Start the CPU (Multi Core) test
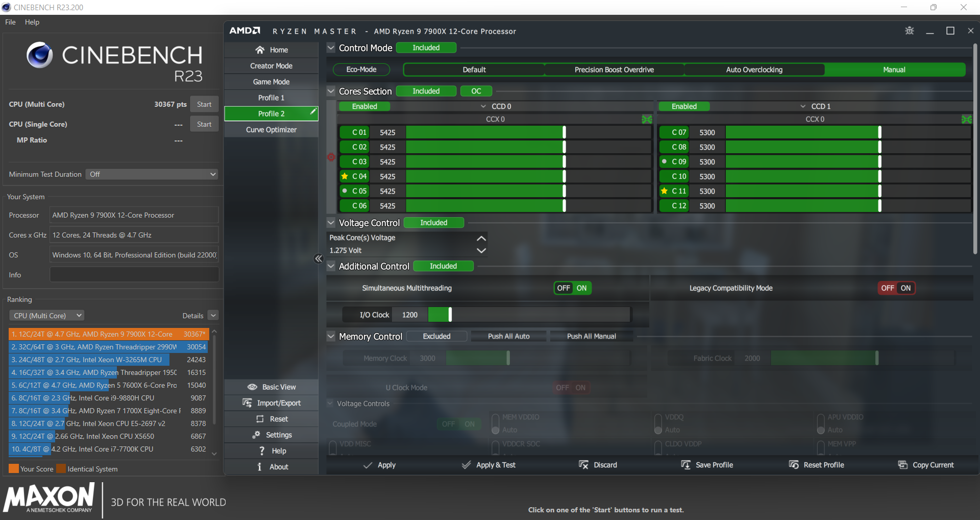Image resolution: width=980 pixels, height=520 pixels. 204,104
